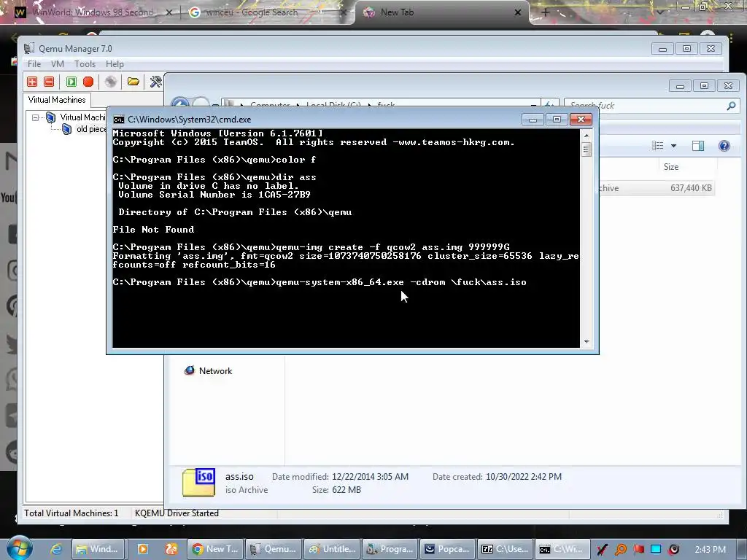Click the KQEMU Driver Started status text
Viewport: 747px width, 560px height.
177,513
